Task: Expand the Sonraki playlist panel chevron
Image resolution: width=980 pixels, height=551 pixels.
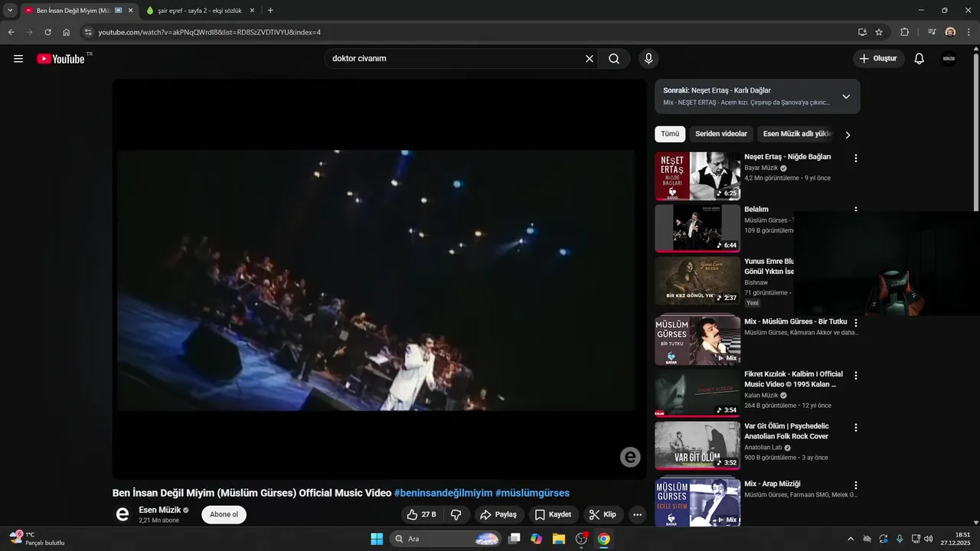Action: click(x=846, y=96)
